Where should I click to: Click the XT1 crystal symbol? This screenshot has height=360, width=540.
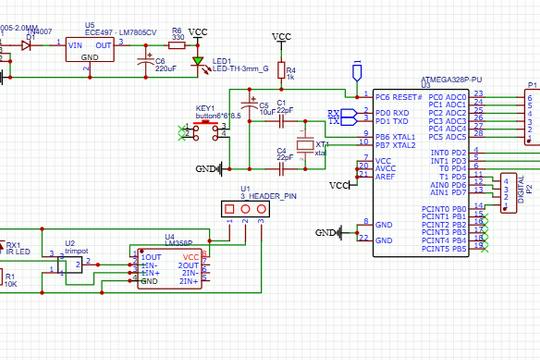pyautogui.click(x=305, y=145)
